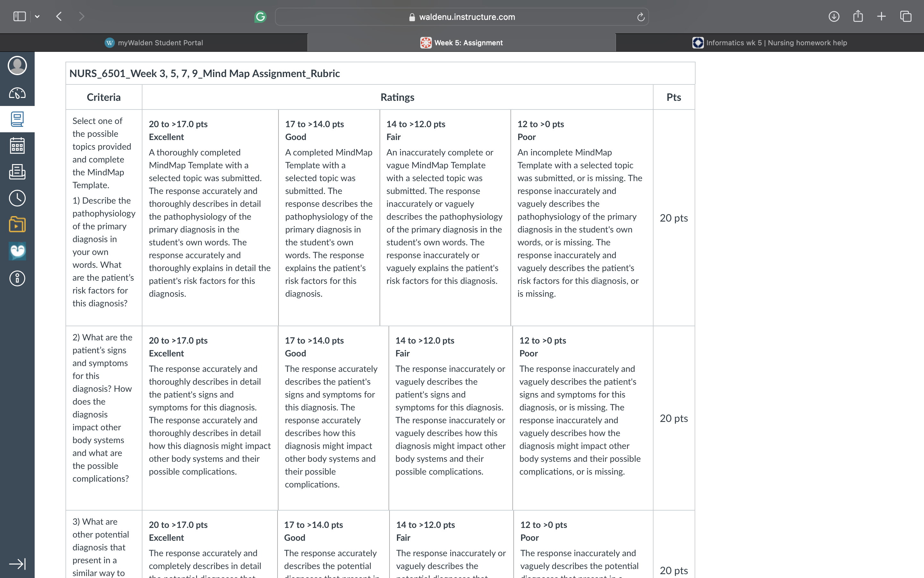The width and height of the screenshot is (924, 578).
Task: Open the Help info icon
Action: click(x=17, y=278)
